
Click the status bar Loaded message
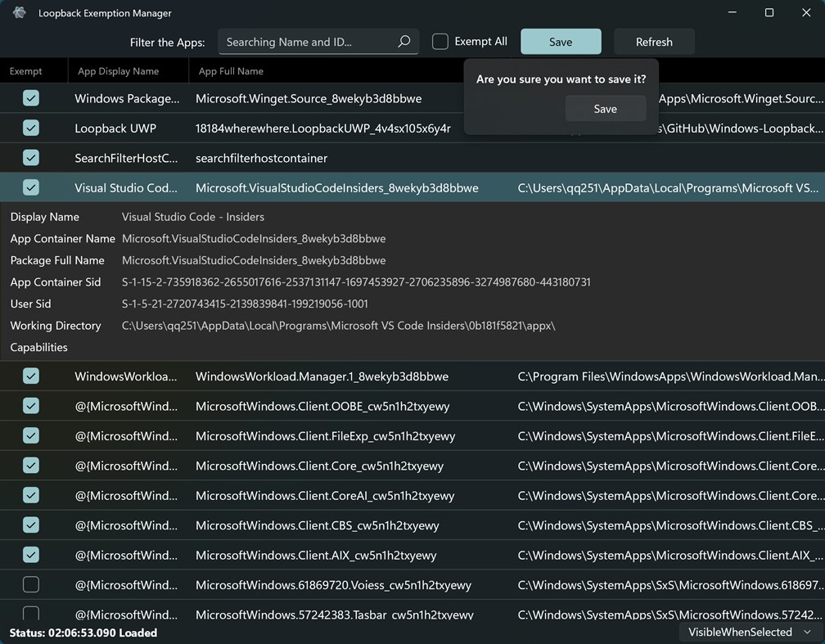click(83, 633)
